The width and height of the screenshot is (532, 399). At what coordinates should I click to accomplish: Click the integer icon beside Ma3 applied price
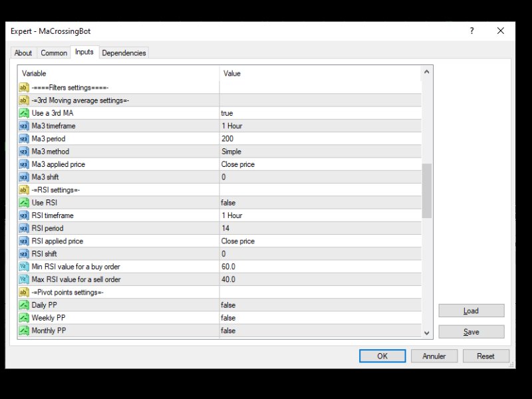tap(24, 164)
